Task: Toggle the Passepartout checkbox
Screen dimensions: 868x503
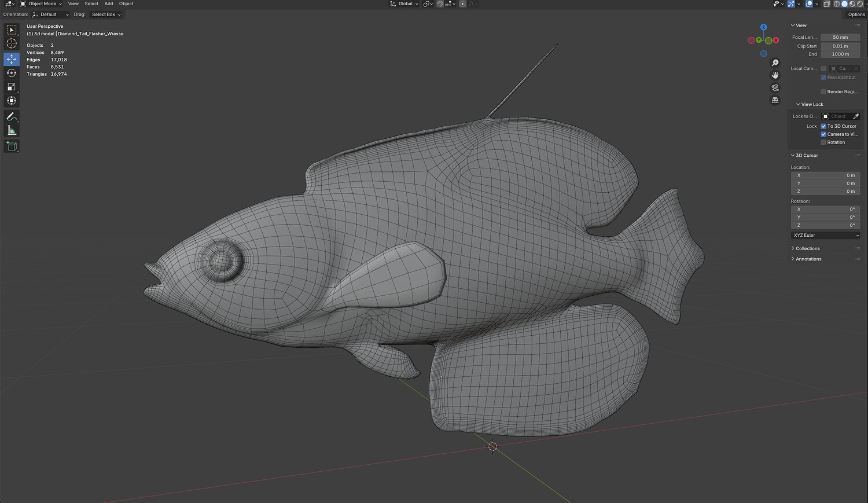Action: (823, 78)
